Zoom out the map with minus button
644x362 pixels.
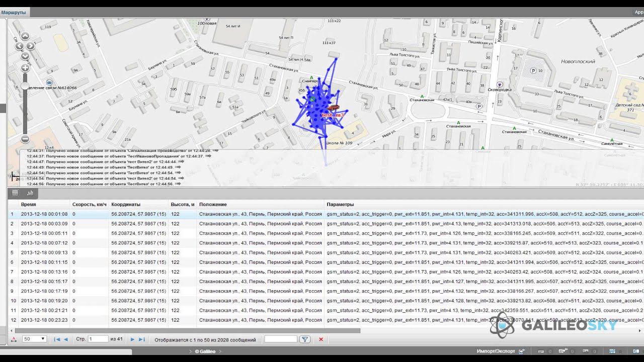(x=25, y=139)
